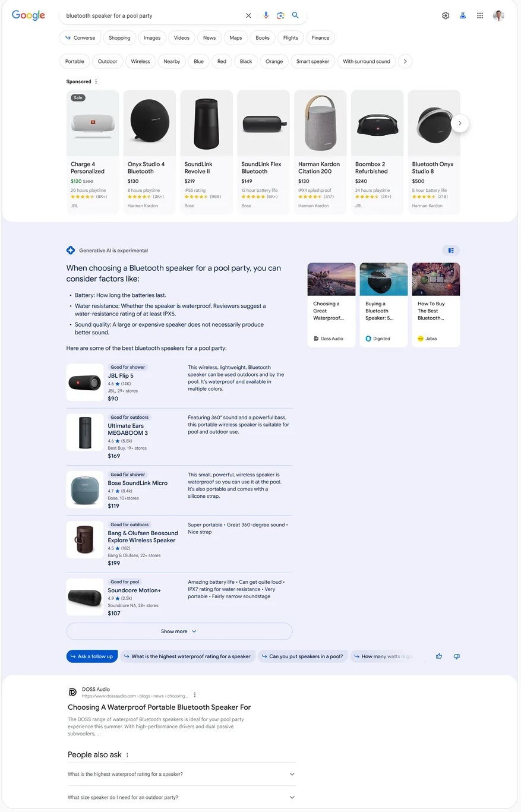Viewport: 521px width, 812px height.
Task: Apply the Black color filter chip
Action: pos(246,61)
